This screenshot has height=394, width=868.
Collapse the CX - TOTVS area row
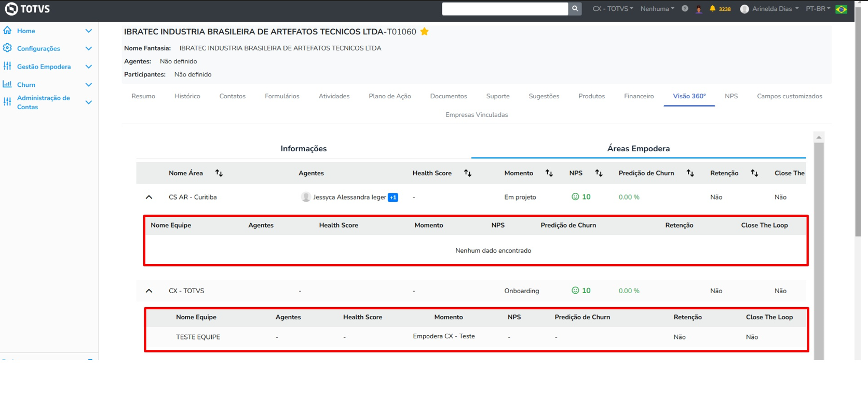tap(149, 291)
